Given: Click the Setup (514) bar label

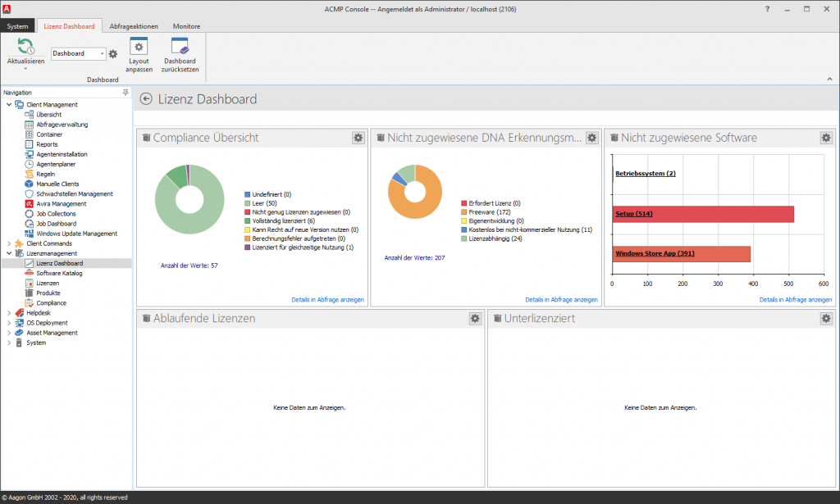Looking at the screenshot, I should pyautogui.click(x=633, y=214).
